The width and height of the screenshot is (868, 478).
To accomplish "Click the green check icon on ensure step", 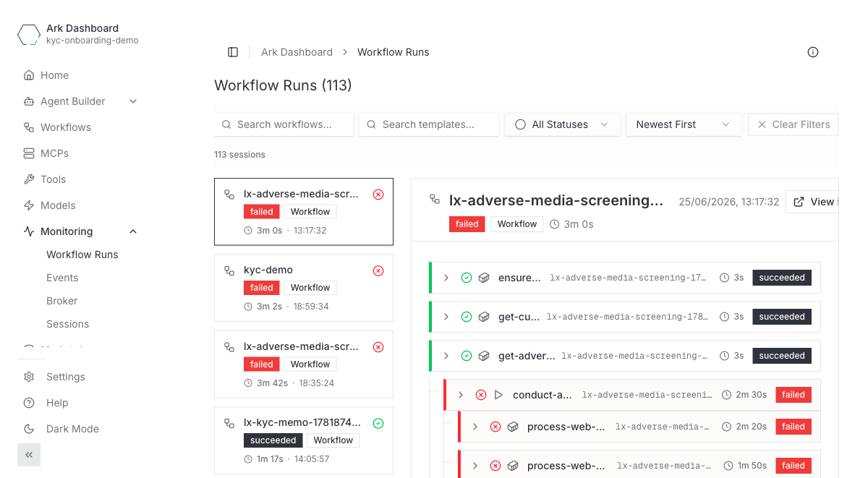I will click(x=467, y=278).
